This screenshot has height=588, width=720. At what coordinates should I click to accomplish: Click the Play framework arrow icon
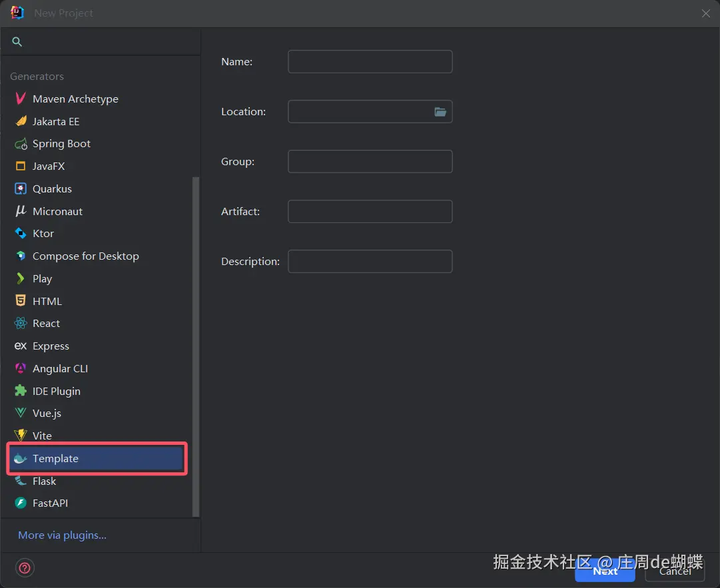coord(21,278)
